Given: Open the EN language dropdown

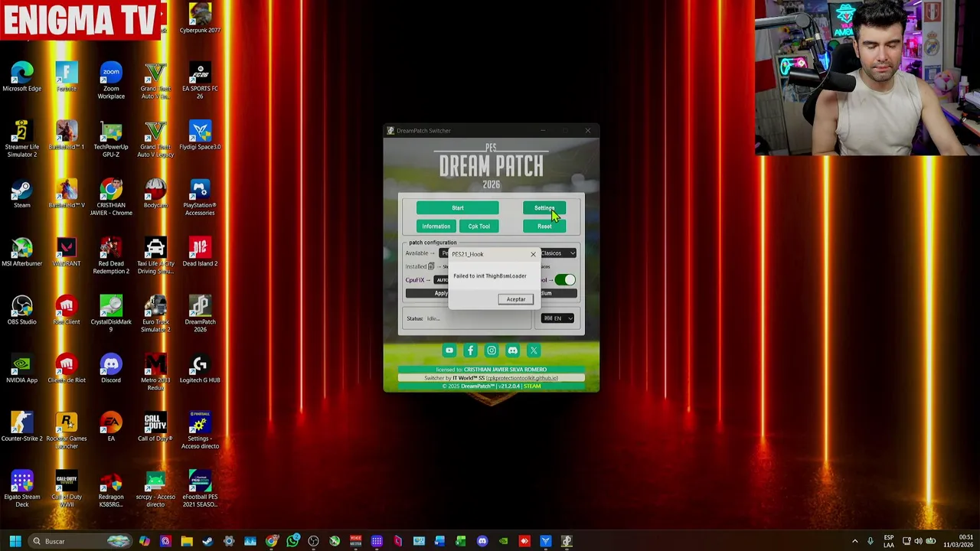Looking at the screenshot, I should pos(557,318).
